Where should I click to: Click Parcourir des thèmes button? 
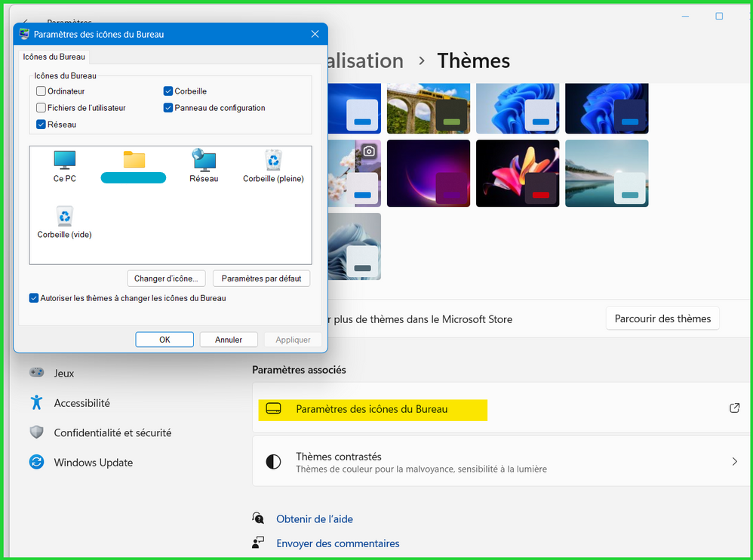click(662, 318)
